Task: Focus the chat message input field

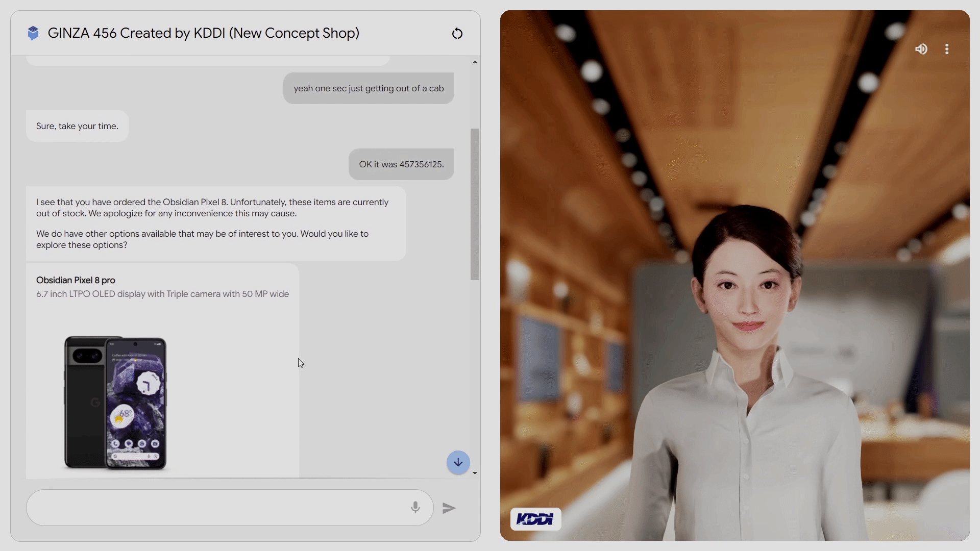Action: pos(230,508)
